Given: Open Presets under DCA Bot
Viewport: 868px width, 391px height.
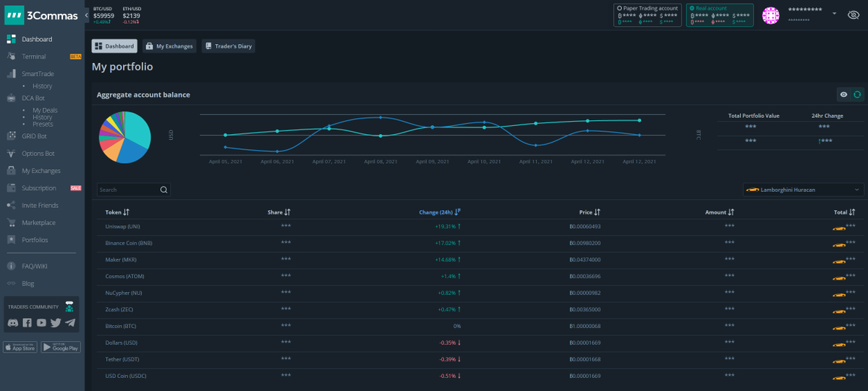Looking at the screenshot, I should (x=43, y=124).
